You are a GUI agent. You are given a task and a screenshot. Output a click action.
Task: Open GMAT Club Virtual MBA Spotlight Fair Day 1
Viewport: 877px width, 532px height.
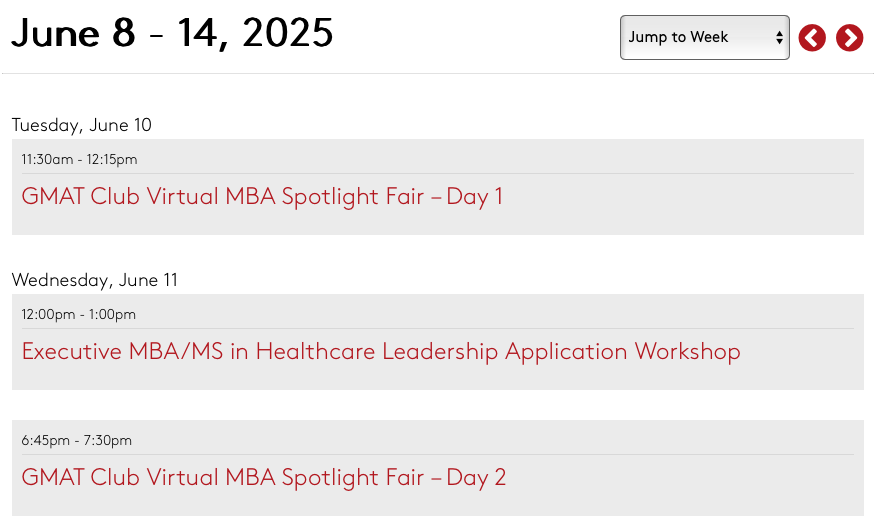[x=262, y=196]
